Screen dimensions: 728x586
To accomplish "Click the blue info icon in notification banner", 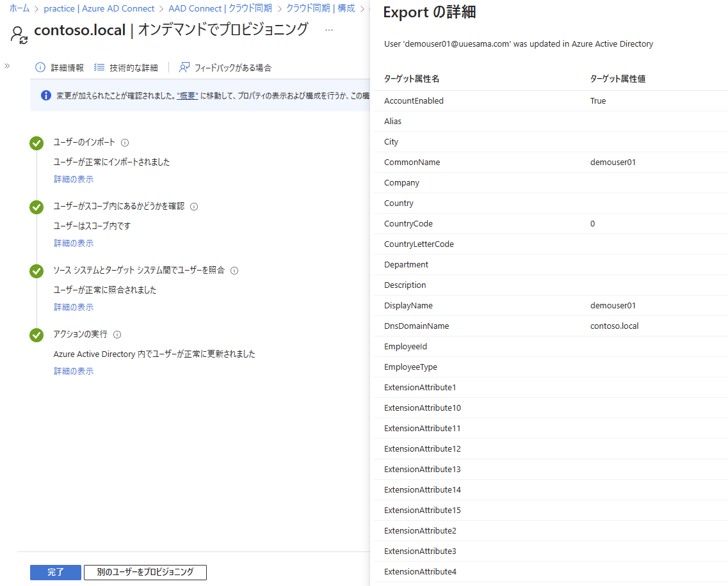I will (x=46, y=95).
